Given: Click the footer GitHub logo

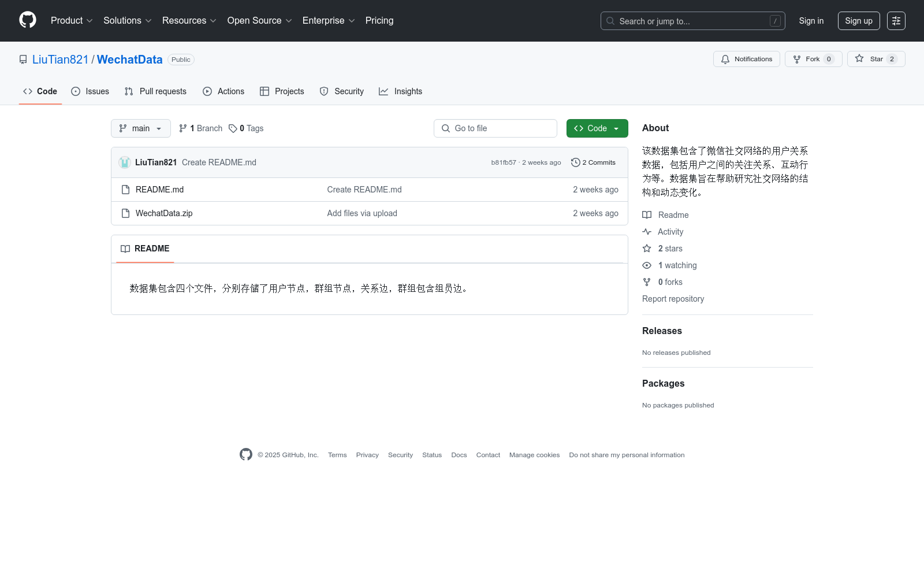Looking at the screenshot, I should coord(246,454).
